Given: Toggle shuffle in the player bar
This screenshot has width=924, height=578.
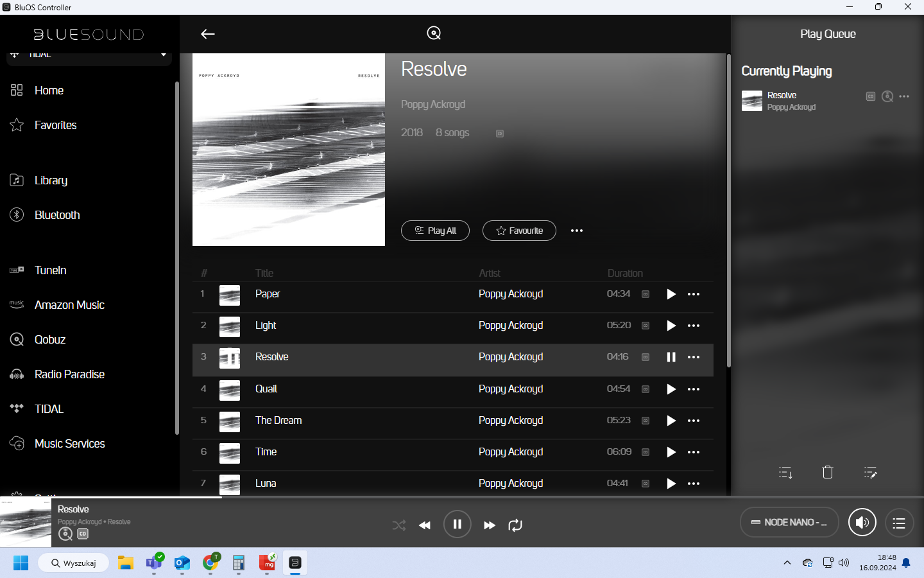Looking at the screenshot, I should [399, 525].
